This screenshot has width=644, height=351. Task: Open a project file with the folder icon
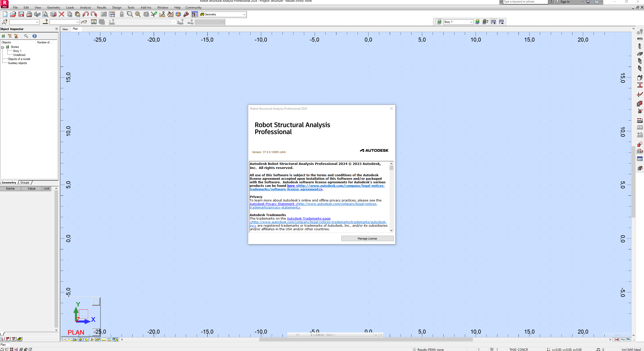13,14
